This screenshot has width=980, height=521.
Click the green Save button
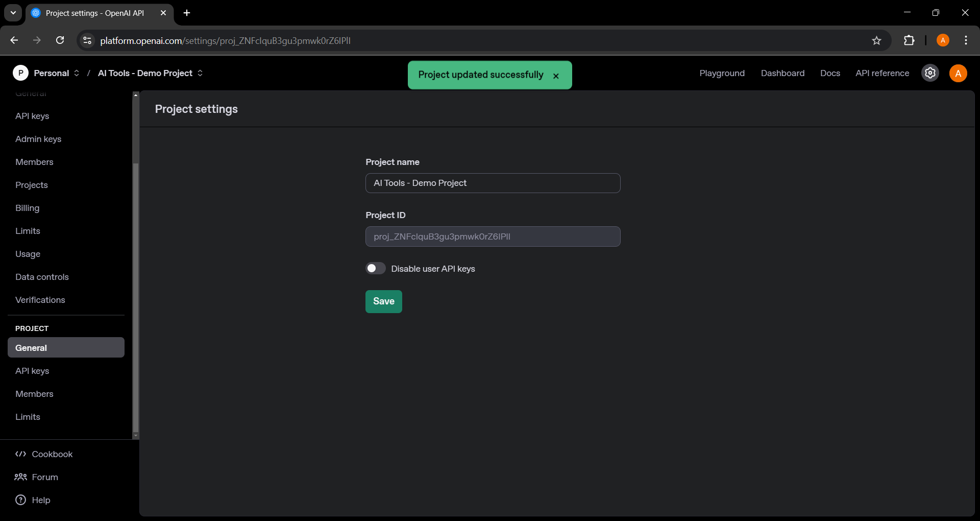pyautogui.click(x=383, y=301)
